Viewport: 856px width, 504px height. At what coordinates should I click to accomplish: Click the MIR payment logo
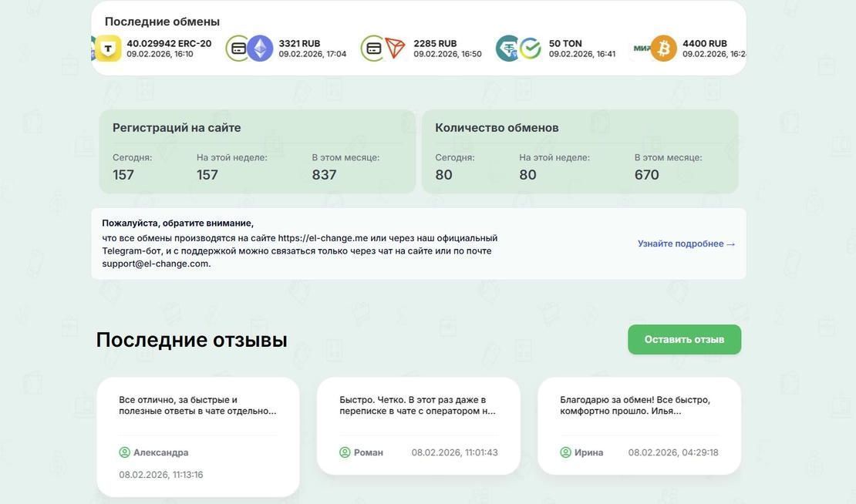[641, 49]
